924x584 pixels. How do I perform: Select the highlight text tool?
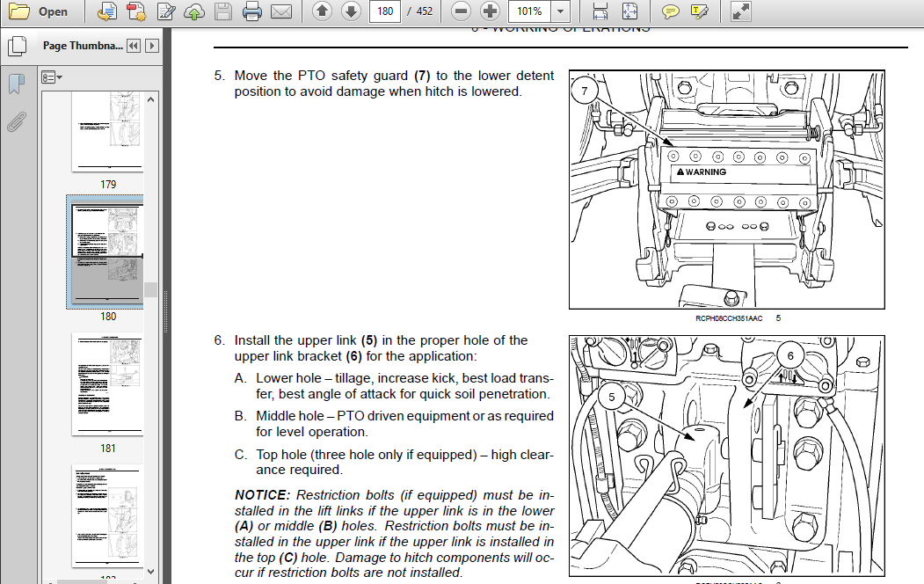tap(700, 11)
